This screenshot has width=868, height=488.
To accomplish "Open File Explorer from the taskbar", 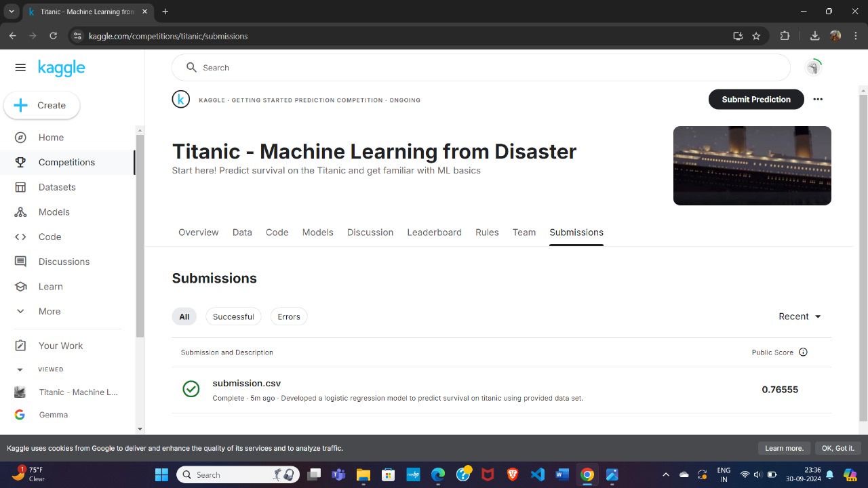I will [363, 474].
